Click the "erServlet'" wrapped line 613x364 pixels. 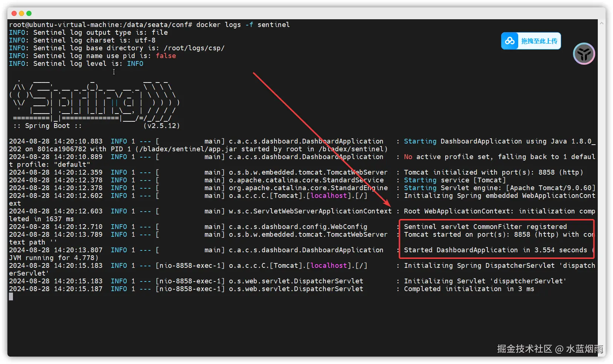coord(29,273)
